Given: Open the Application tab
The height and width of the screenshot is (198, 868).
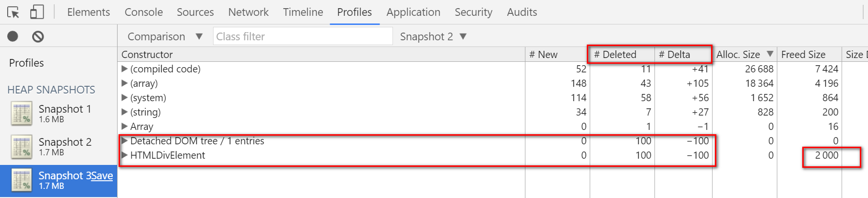Looking at the screenshot, I should coord(413,12).
